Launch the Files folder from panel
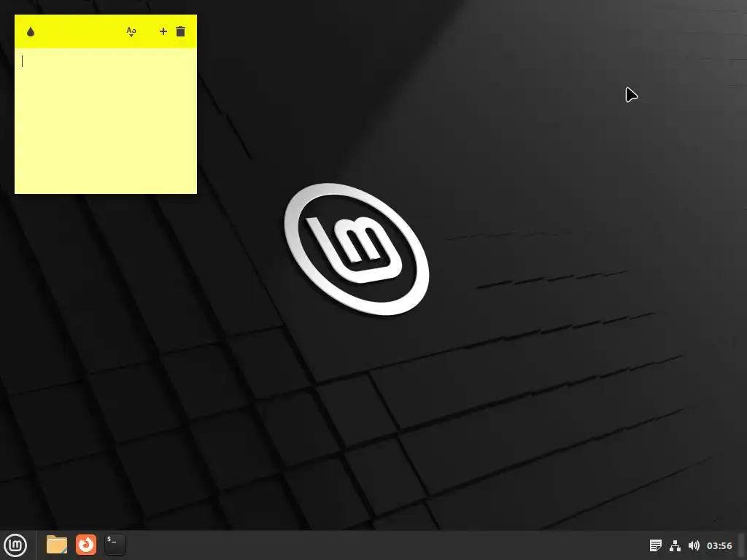 point(57,545)
